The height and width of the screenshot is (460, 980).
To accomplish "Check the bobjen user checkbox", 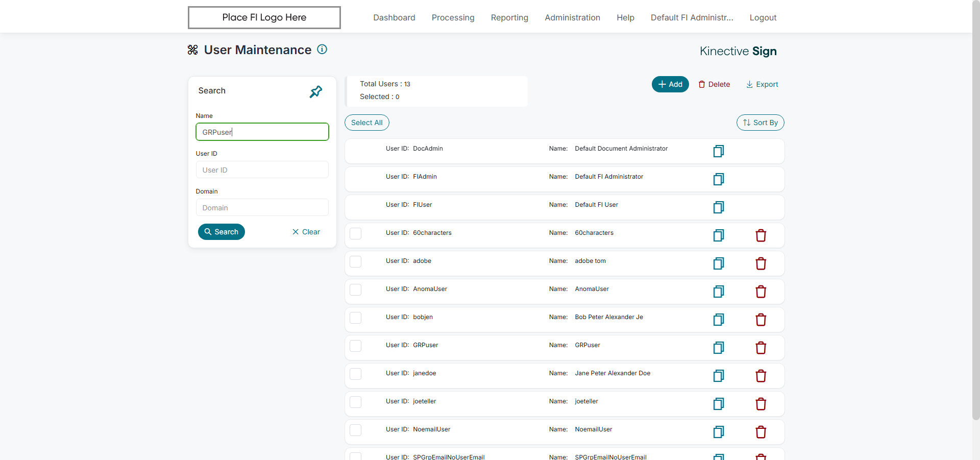I will pos(356,318).
